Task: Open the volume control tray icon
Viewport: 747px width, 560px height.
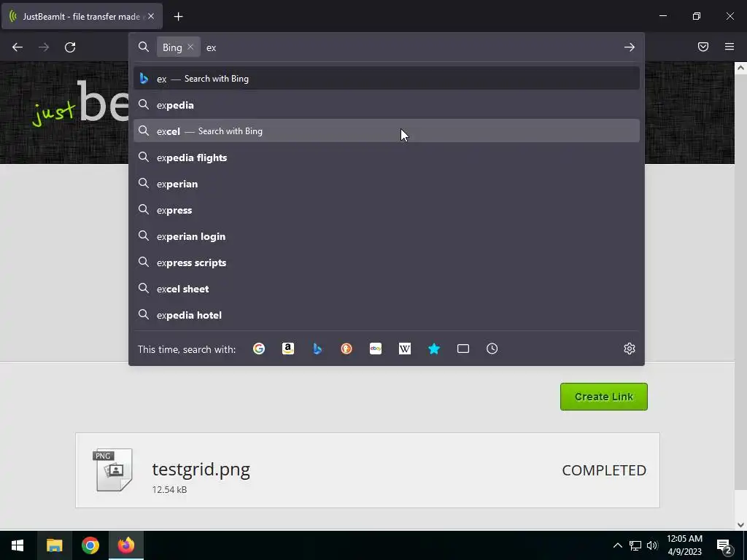Action: 652,545
